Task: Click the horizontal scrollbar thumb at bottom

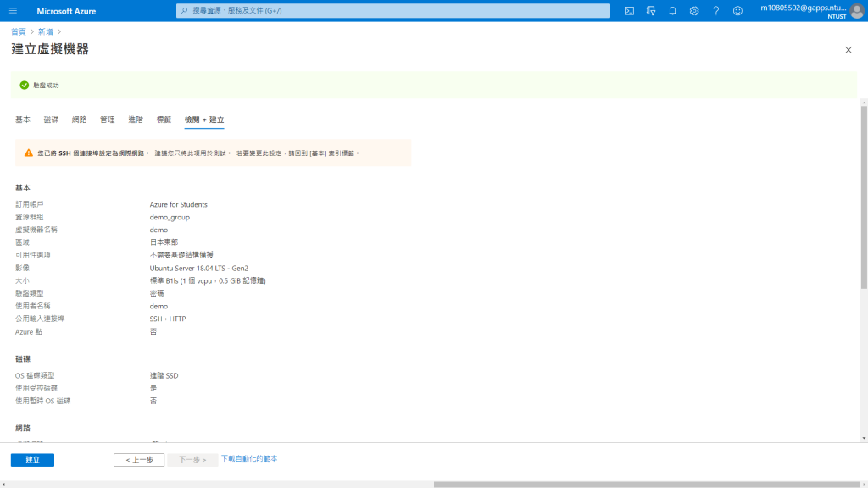Action: point(647,485)
